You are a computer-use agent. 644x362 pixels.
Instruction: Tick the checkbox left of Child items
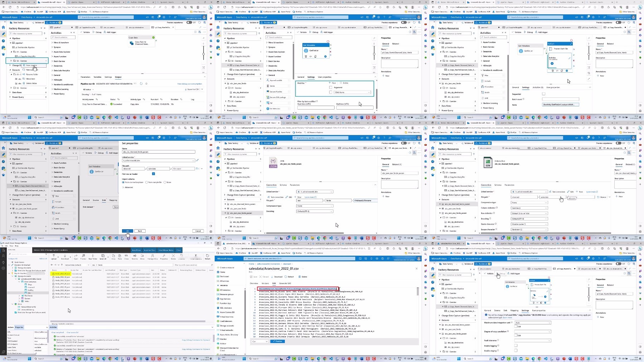[x=331, y=92]
